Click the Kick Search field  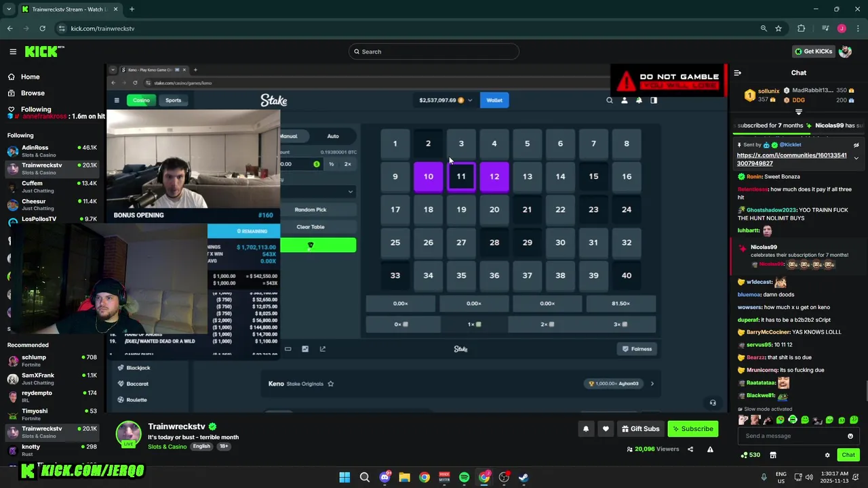(x=434, y=52)
